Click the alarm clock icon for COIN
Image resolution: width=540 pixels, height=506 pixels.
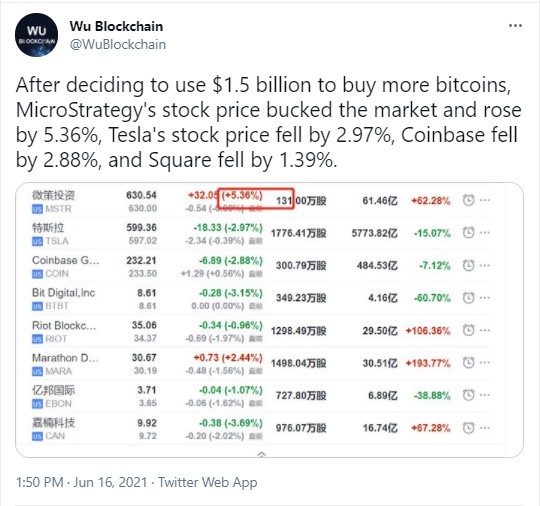(x=468, y=265)
